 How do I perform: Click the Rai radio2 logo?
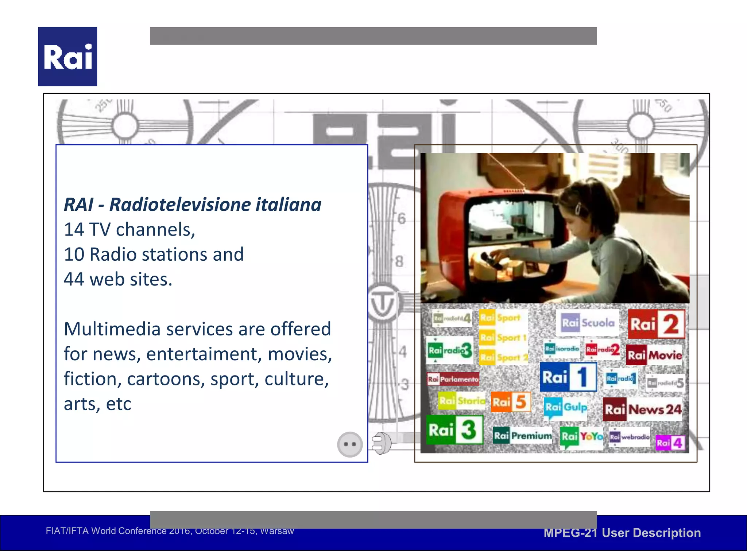[x=603, y=350]
